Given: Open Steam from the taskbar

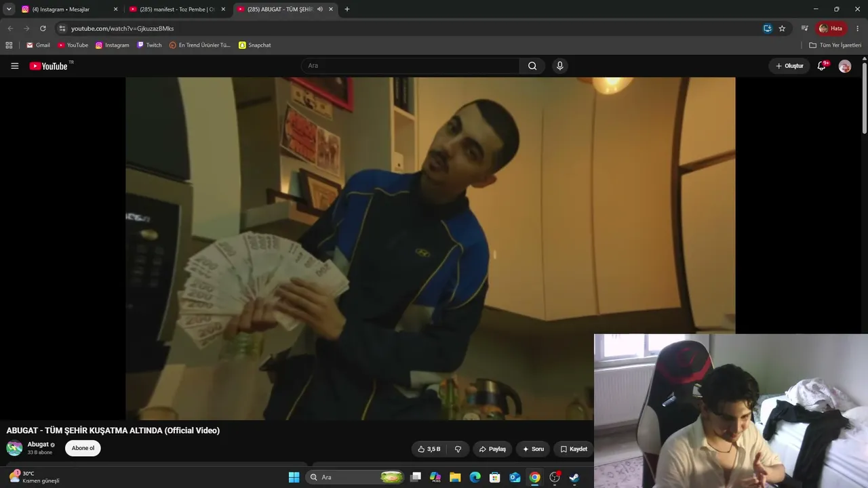Looking at the screenshot, I should tap(574, 477).
